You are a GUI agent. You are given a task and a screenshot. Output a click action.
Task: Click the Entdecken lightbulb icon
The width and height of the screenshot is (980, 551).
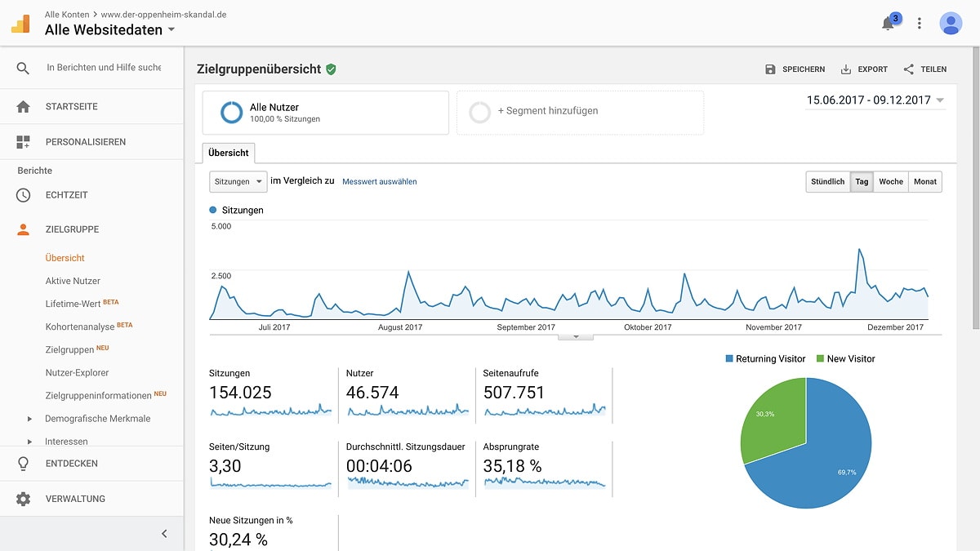(23, 464)
